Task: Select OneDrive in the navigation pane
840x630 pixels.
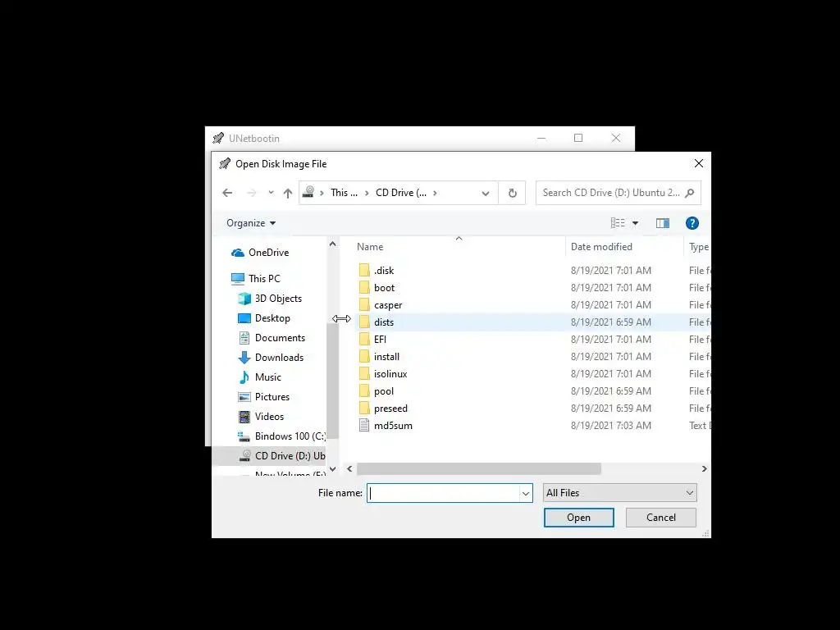Action: pyautogui.click(x=268, y=253)
